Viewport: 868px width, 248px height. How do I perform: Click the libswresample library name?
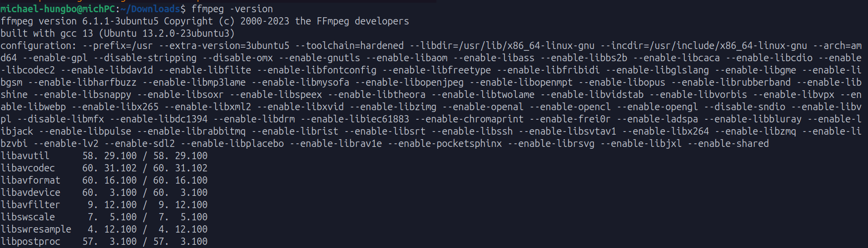(x=36, y=229)
